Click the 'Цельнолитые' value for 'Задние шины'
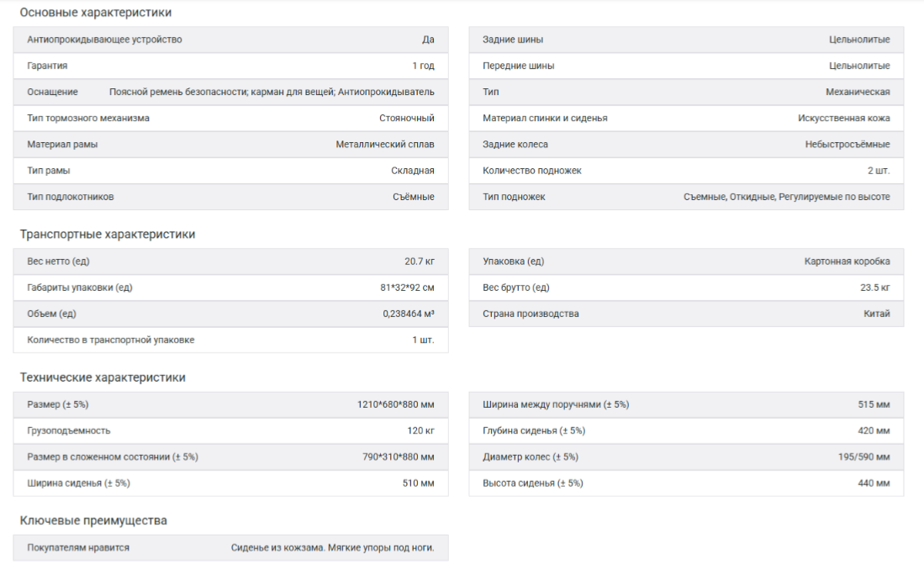Viewport: 924px width, 576px height. (x=859, y=40)
